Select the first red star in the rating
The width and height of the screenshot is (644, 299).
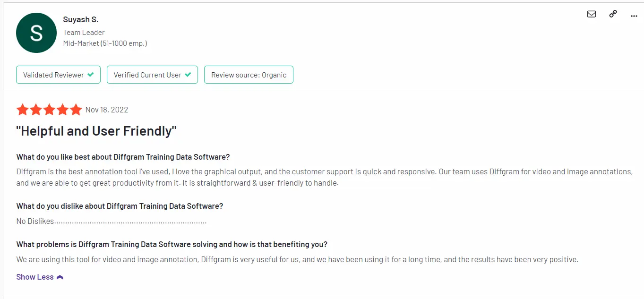[x=22, y=109]
